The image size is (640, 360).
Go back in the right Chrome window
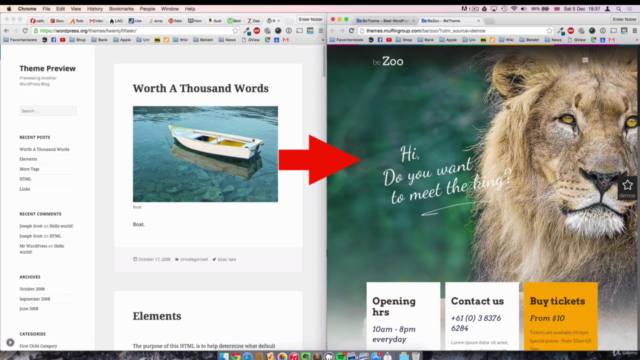click(x=333, y=31)
